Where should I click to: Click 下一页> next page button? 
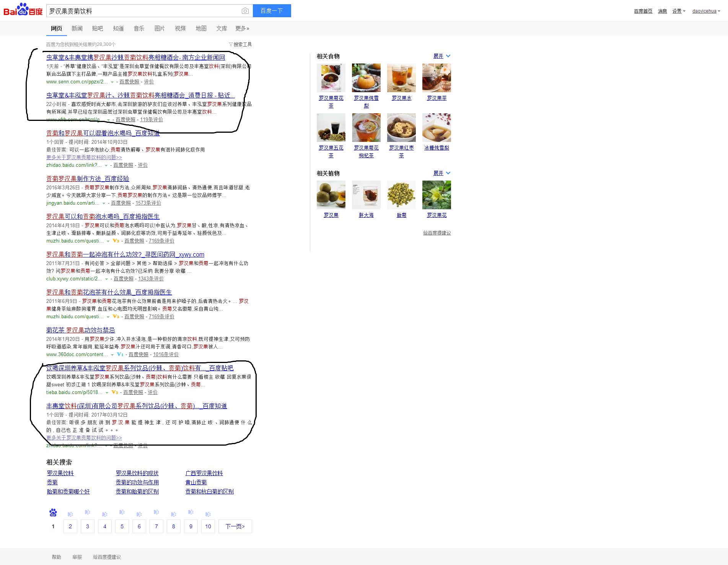point(235,526)
